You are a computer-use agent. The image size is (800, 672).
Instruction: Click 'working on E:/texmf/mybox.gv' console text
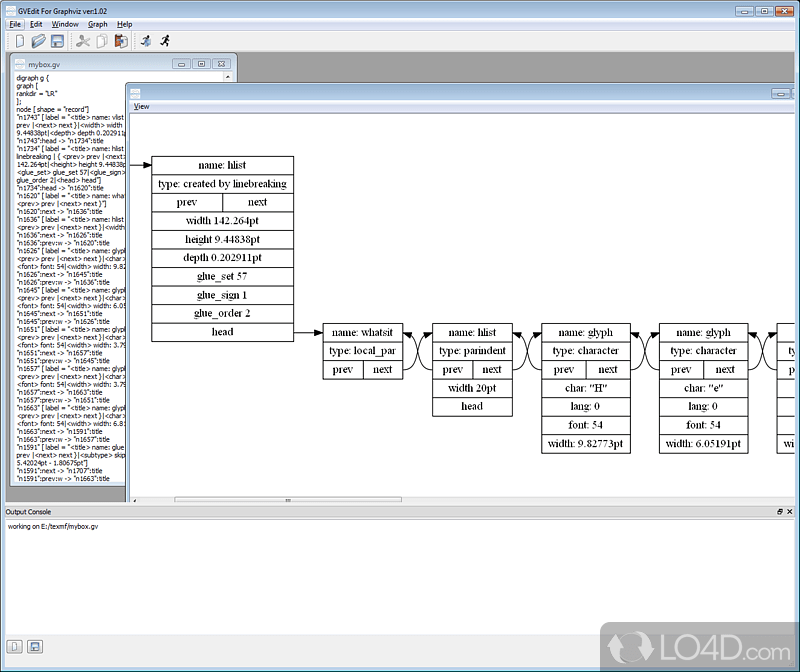click(53, 527)
